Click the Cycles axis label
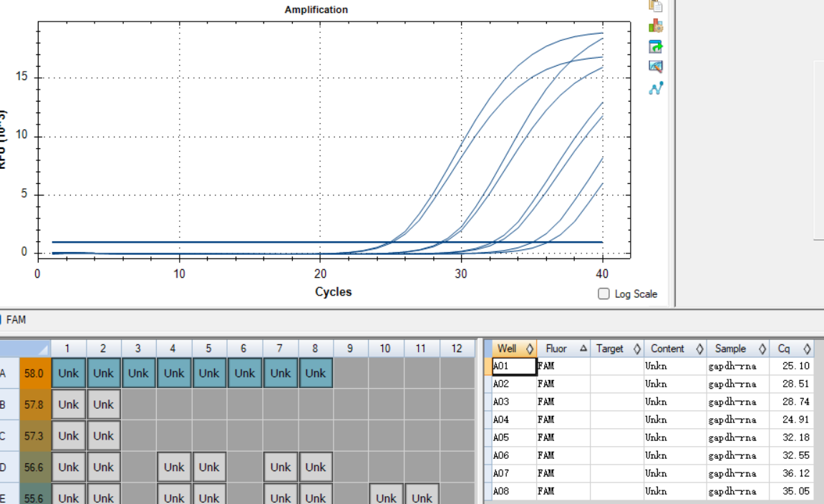824x504 pixels. tap(333, 291)
